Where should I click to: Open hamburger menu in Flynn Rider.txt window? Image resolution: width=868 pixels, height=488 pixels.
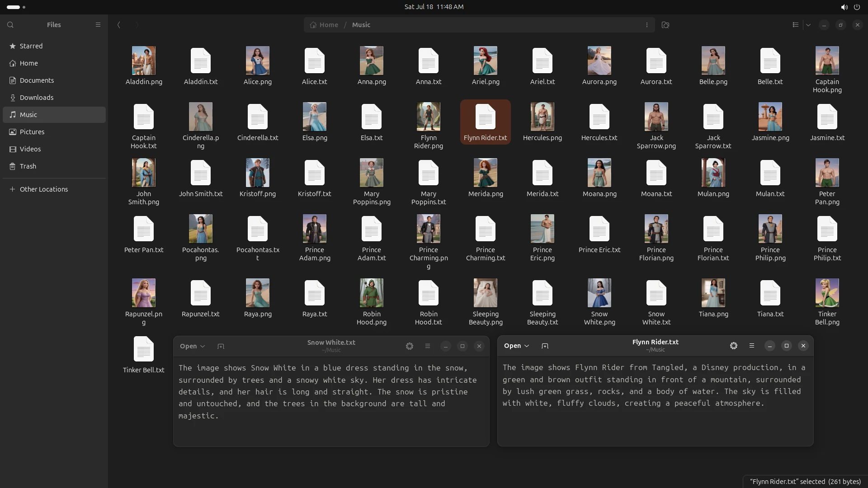[751, 346]
